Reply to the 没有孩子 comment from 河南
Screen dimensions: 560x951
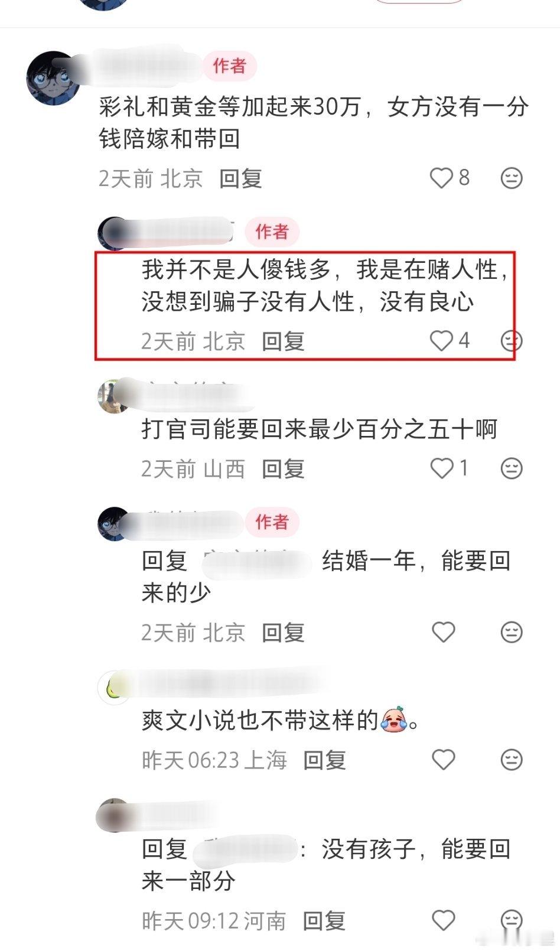[x=324, y=921]
